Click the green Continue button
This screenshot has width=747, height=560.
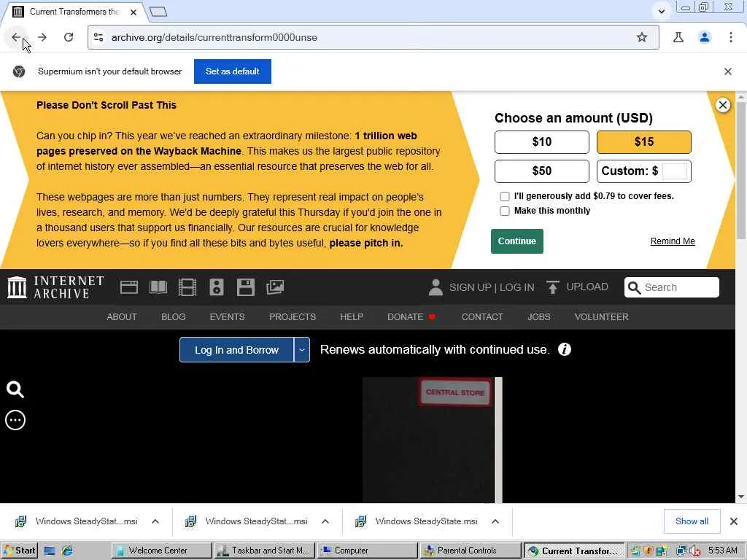pos(517,241)
